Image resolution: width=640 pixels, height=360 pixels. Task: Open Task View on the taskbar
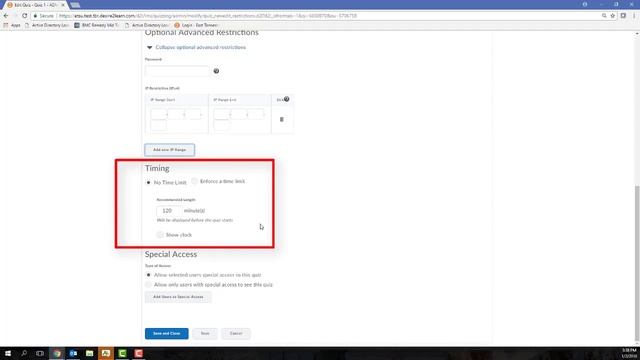tap(40, 353)
